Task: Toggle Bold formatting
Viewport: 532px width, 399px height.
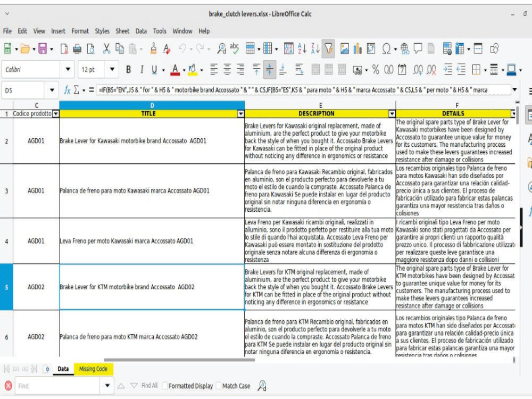Action: tap(128, 70)
